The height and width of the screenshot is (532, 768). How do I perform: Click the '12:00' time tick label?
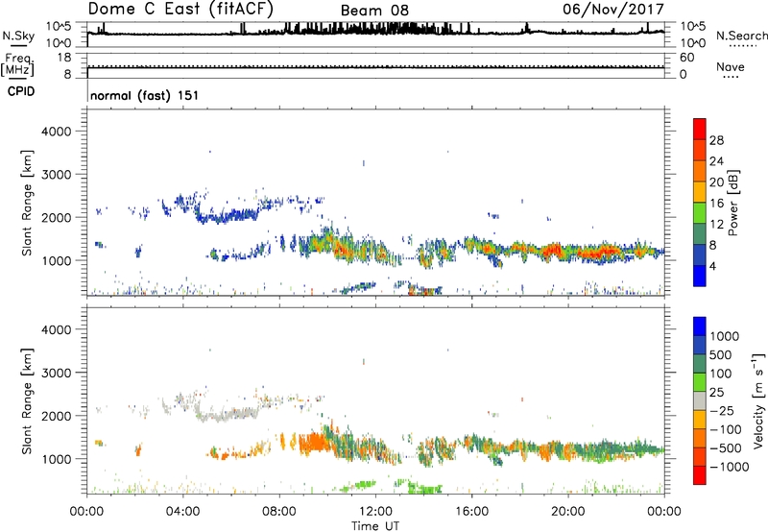tap(375, 512)
